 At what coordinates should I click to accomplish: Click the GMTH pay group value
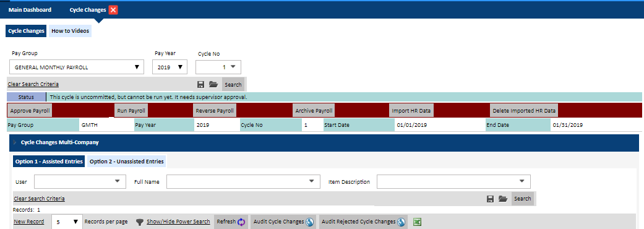coord(89,125)
